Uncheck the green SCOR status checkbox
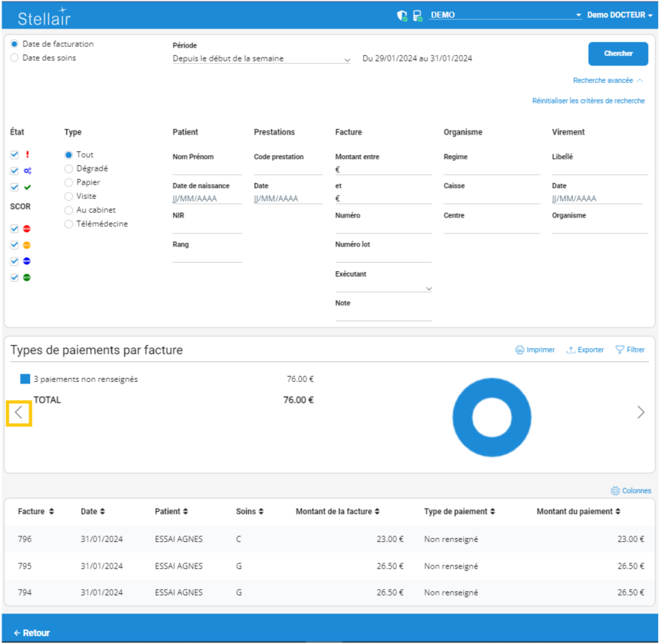 (x=15, y=277)
